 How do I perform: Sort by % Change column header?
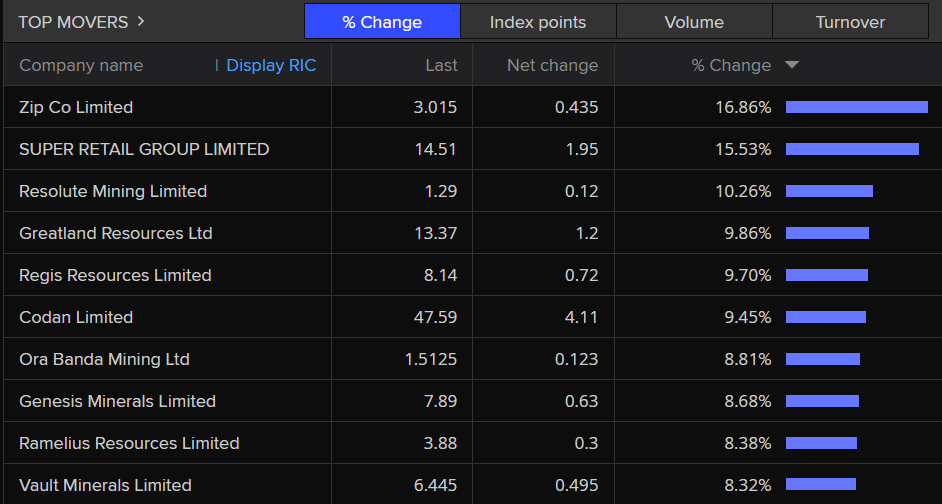click(x=731, y=65)
